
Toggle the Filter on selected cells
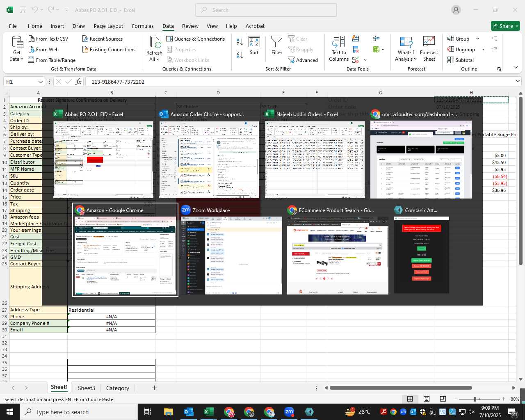pyautogui.click(x=277, y=45)
